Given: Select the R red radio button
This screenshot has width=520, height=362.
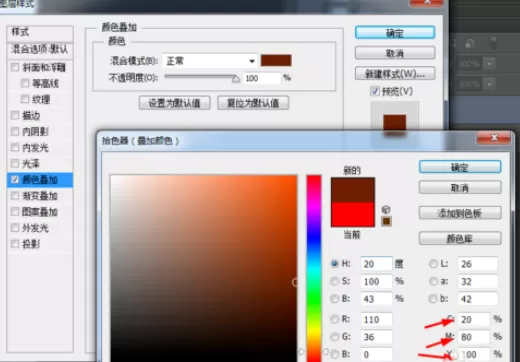Looking at the screenshot, I should (x=335, y=319).
